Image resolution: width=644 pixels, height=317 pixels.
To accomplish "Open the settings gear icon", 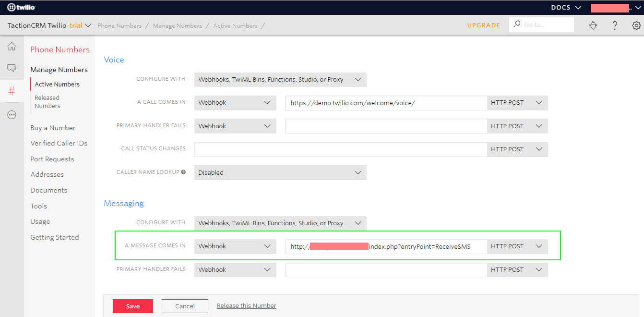I will coord(636,25).
